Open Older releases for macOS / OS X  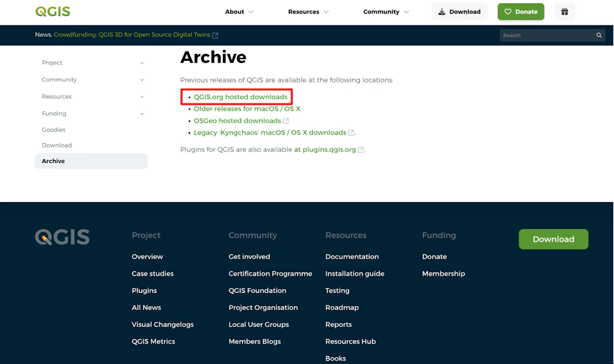coord(247,108)
